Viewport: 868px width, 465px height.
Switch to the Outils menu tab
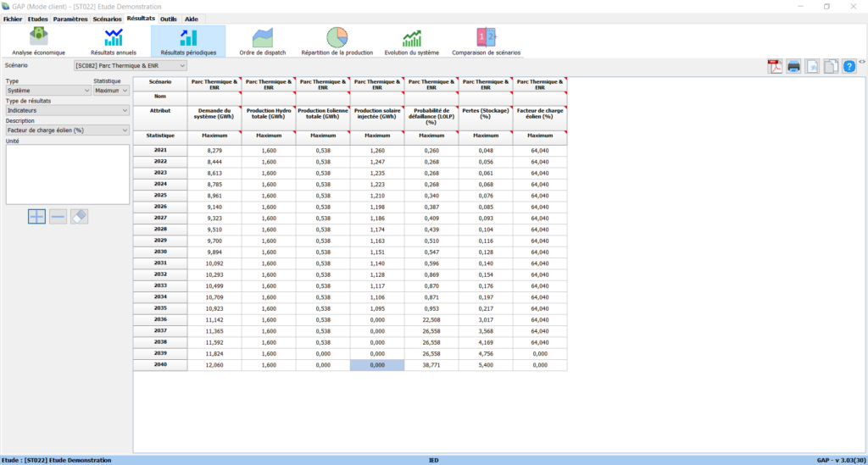click(169, 19)
